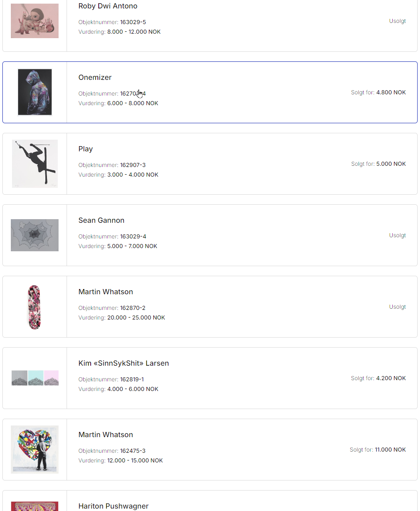Image resolution: width=420 pixels, height=511 pixels.
Task: Click the Usolgt status on Sean Gannon's listing
Action: [397, 235]
